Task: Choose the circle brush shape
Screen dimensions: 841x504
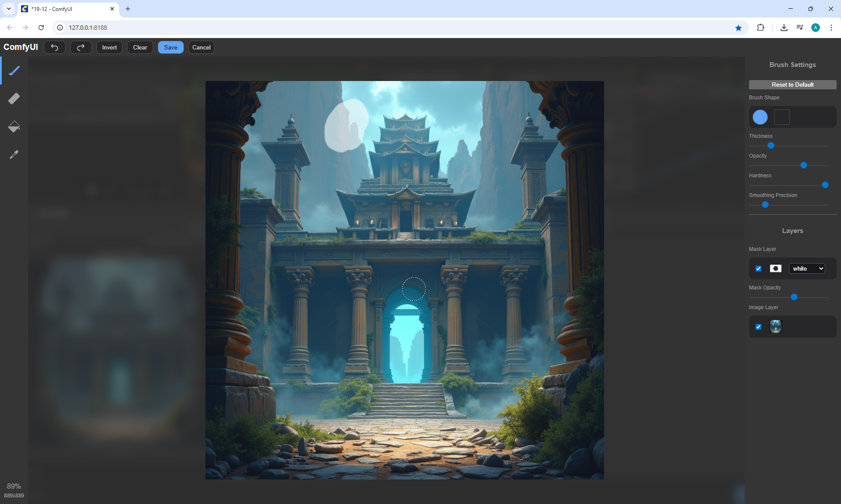Action: [760, 117]
